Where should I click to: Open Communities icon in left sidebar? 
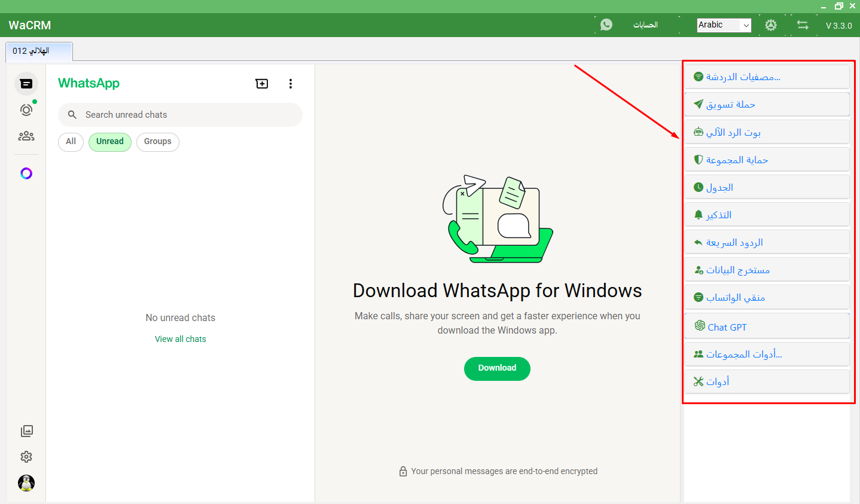(x=26, y=136)
